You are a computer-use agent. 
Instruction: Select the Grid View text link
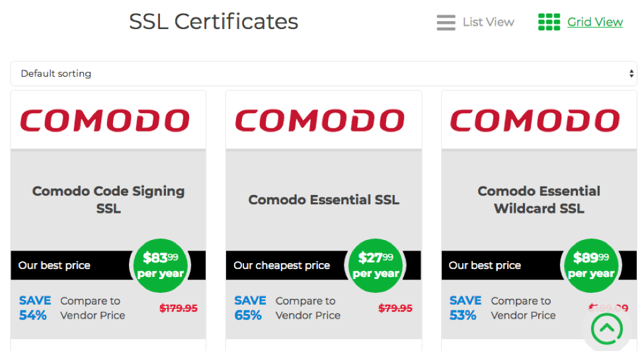point(595,22)
